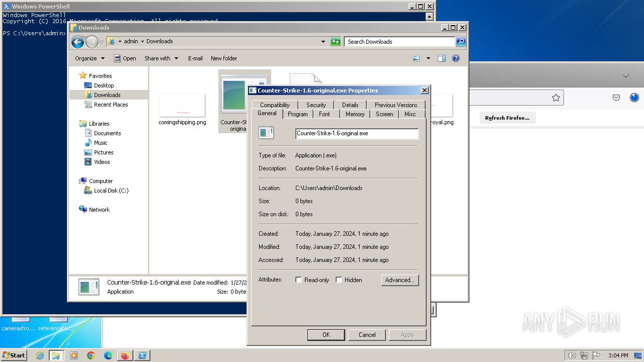Viewport: 644px width, 362px height.
Task: Select Videos library in navigation pane
Action: [102, 162]
